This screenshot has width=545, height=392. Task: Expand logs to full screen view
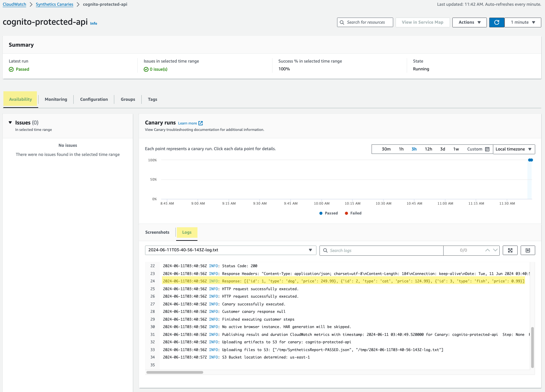(510, 250)
